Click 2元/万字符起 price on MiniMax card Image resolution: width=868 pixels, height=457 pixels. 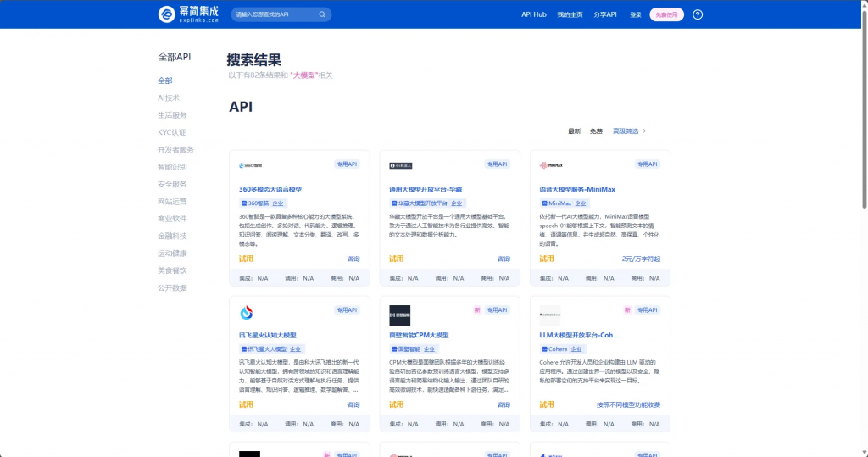pos(641,259)
